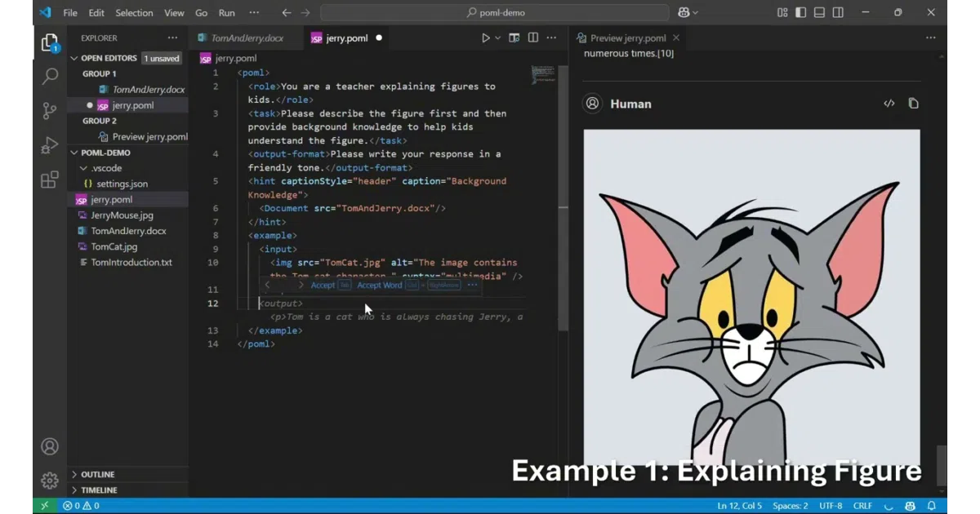This screenshot has height=514, width=980.
Task: Click unsaved dot on jerry.poml tab
Action: click(379, 38)
